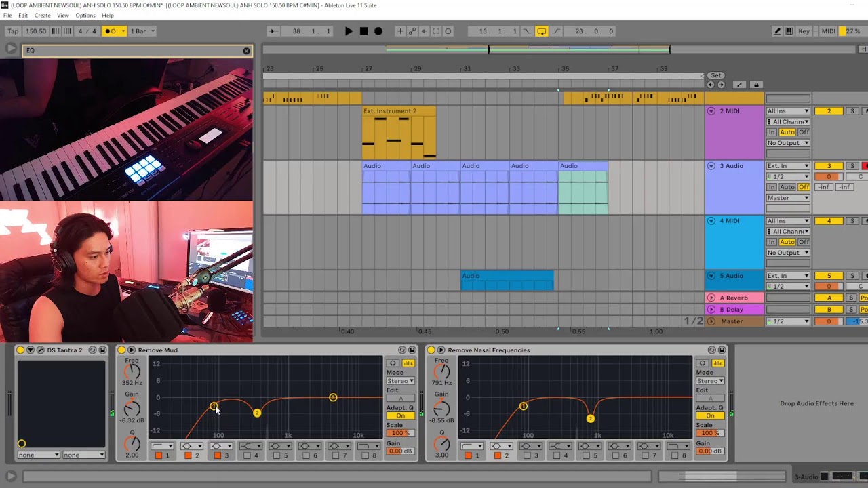868x488 pixels.
Task: Fold the DS Tantra 2 device arrow
Action: (31, 350)
